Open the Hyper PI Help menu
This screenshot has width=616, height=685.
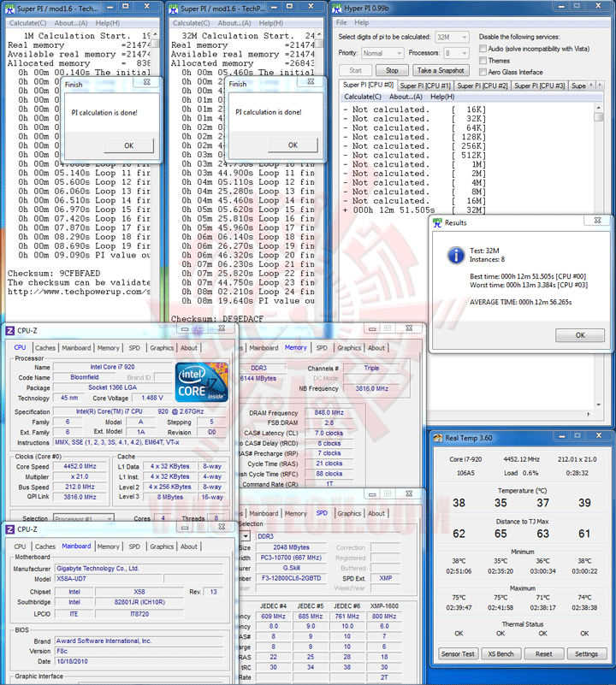click(x=362, y=22)
